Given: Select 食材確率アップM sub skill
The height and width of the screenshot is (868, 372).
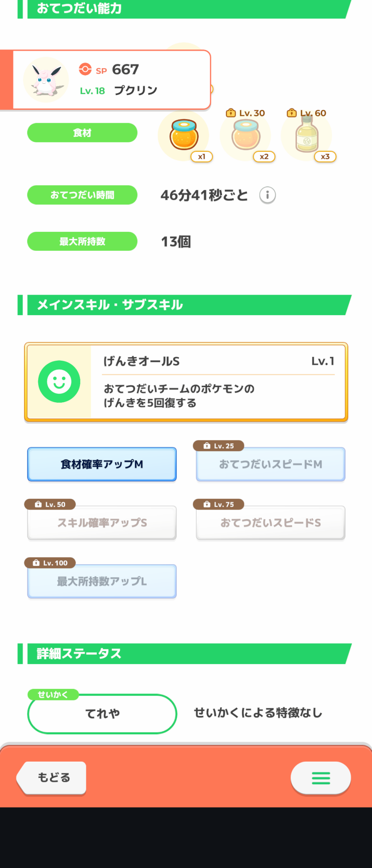Looking at the screenshot, I should (x=102, y=464).
